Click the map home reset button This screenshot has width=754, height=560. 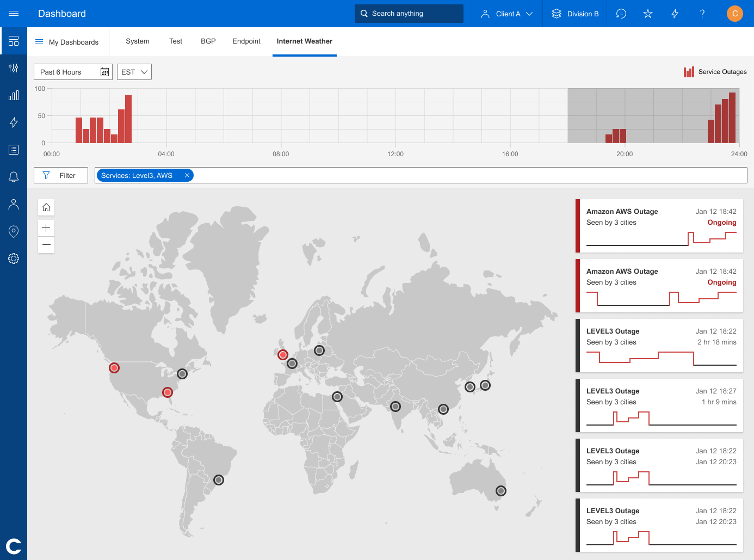(x=46, y=207)
